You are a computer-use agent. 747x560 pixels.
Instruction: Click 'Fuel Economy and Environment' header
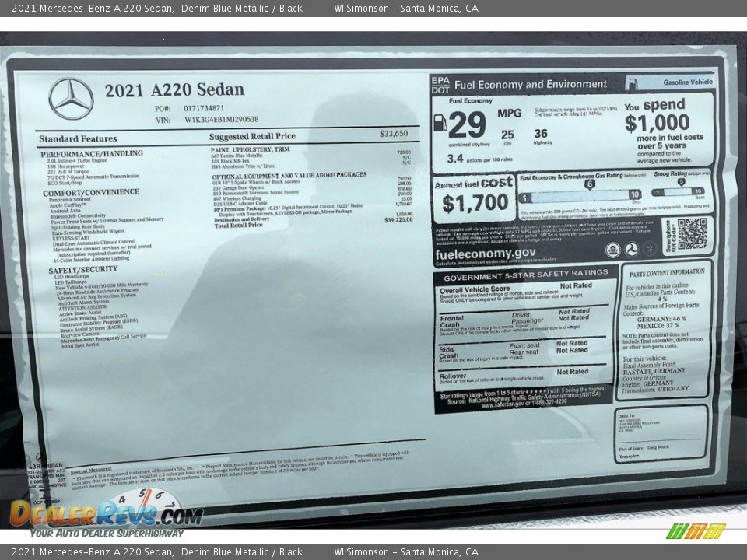pos(531,85)
